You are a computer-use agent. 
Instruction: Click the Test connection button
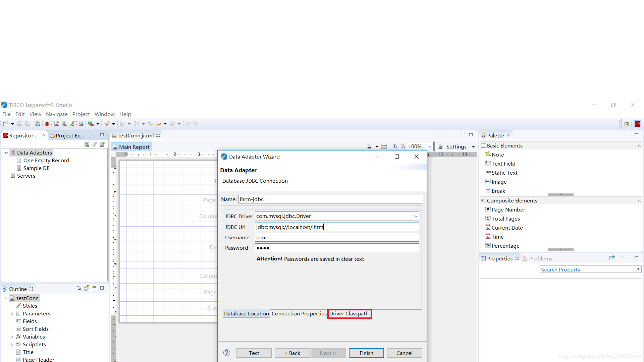pos(254,353)
